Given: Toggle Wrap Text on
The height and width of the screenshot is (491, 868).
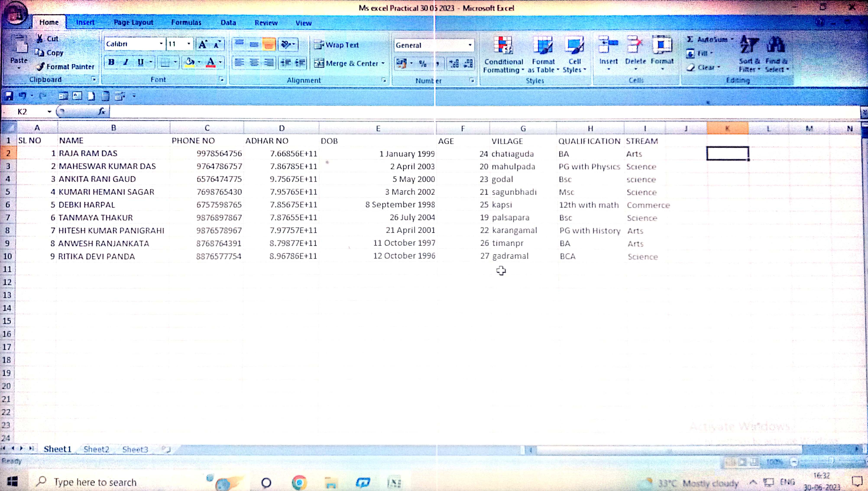Looking at the screenshot, I should 336,45.
